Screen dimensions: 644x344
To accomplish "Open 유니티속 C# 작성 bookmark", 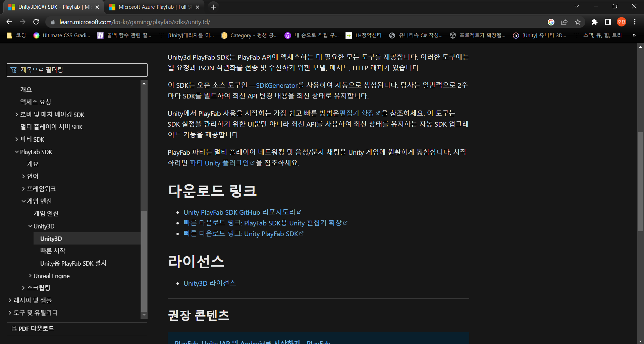I will pyautogui.click(x=416, y=35).
